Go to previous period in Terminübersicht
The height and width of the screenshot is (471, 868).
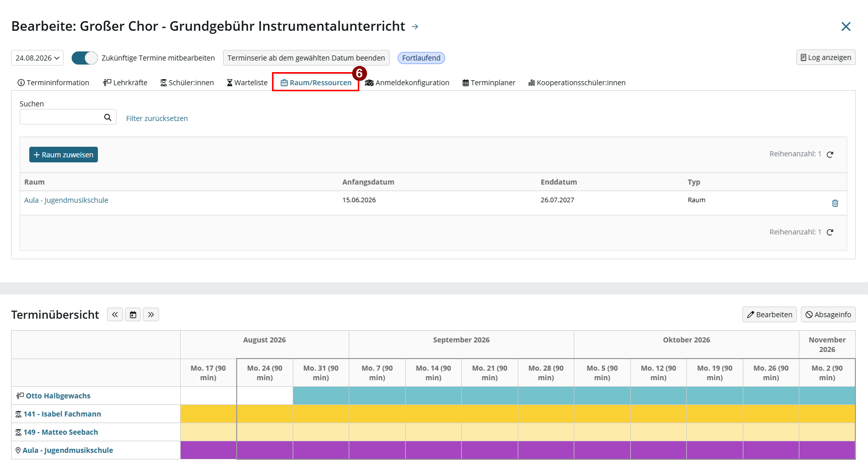pos(115,315)
